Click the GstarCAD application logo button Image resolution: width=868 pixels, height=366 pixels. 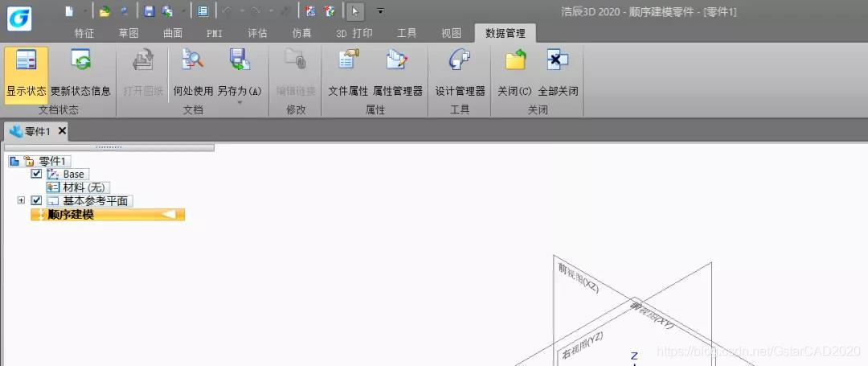pos(19,19)
